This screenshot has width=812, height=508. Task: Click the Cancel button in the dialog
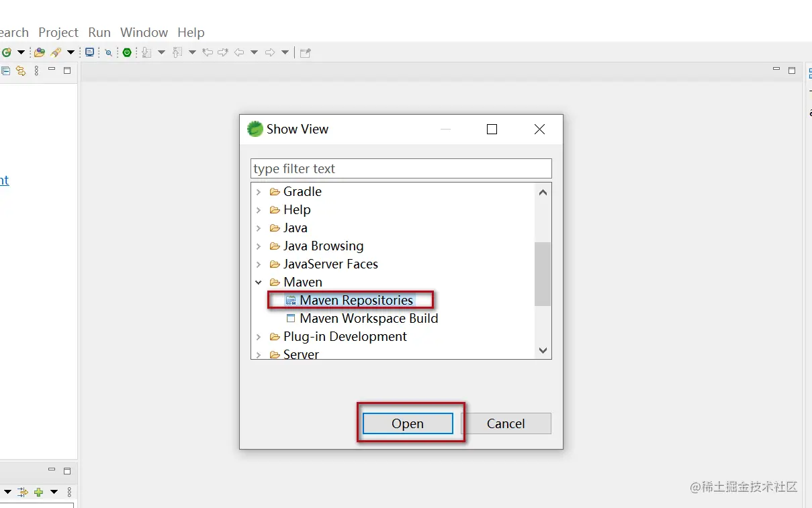[x=506, y=423]
